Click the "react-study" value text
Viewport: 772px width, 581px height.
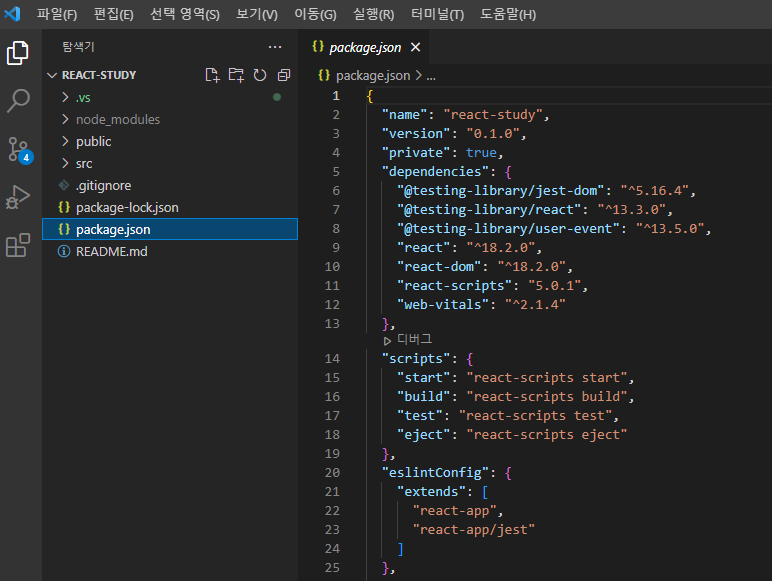(x=493, y=115)
